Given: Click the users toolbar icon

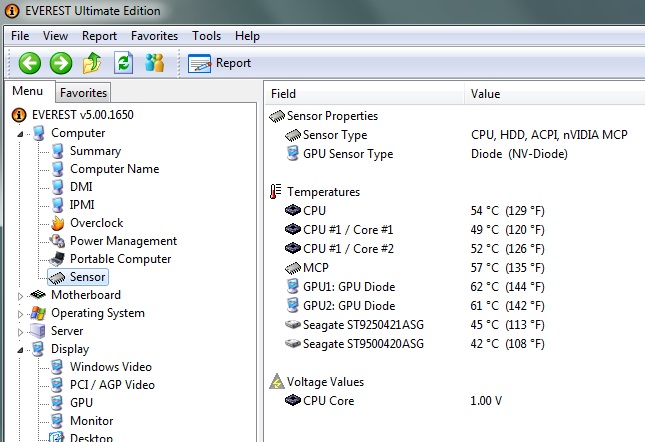Looking at the screenshot, I should point(155,63).
